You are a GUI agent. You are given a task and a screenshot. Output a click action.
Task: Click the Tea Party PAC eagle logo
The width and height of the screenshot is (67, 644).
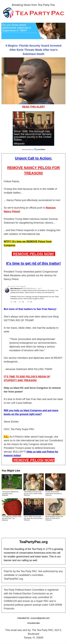click(x=8, y=13)
